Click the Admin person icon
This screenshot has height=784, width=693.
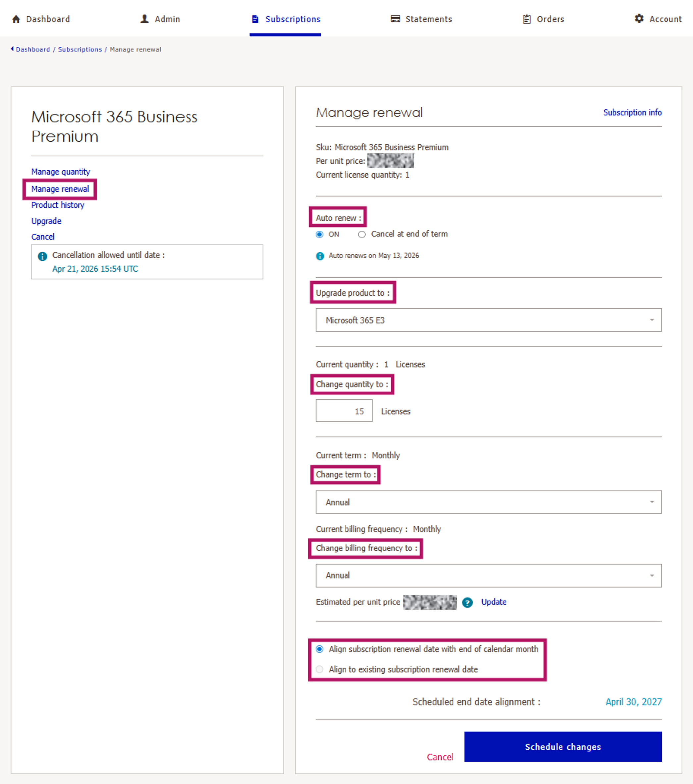pos(144,19)
